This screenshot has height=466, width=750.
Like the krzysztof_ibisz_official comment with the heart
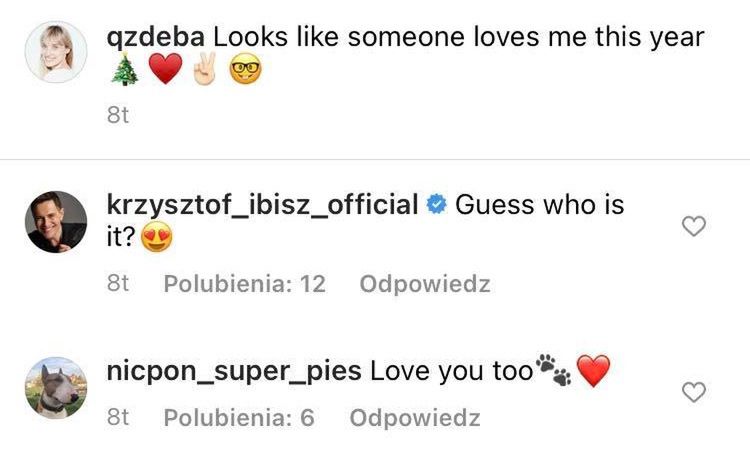click(693, 228)
